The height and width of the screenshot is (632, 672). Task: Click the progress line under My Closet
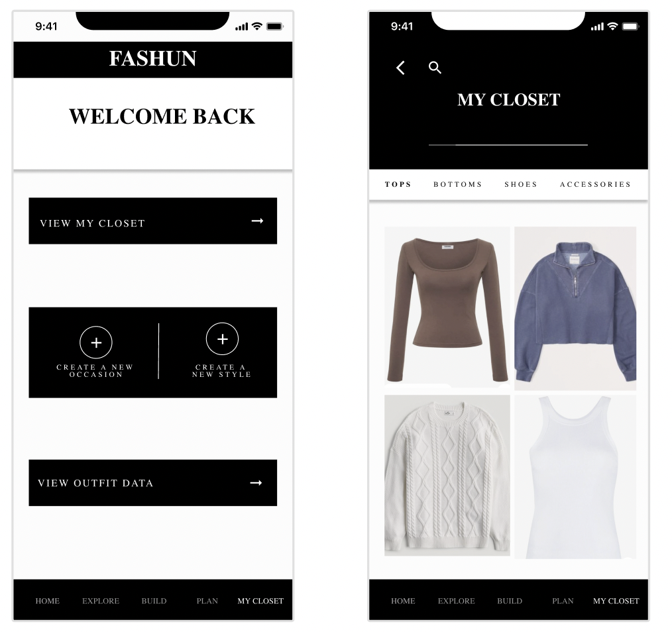click(508, 145)
